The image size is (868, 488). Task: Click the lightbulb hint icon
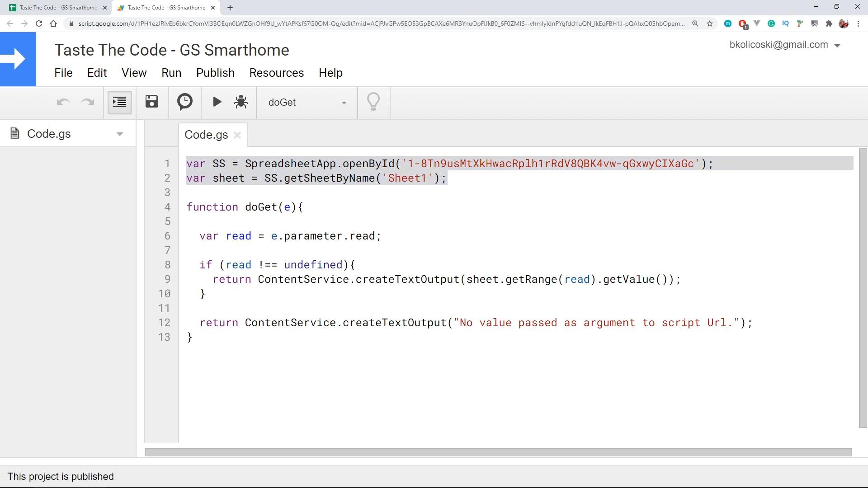[x=373, y=102]
